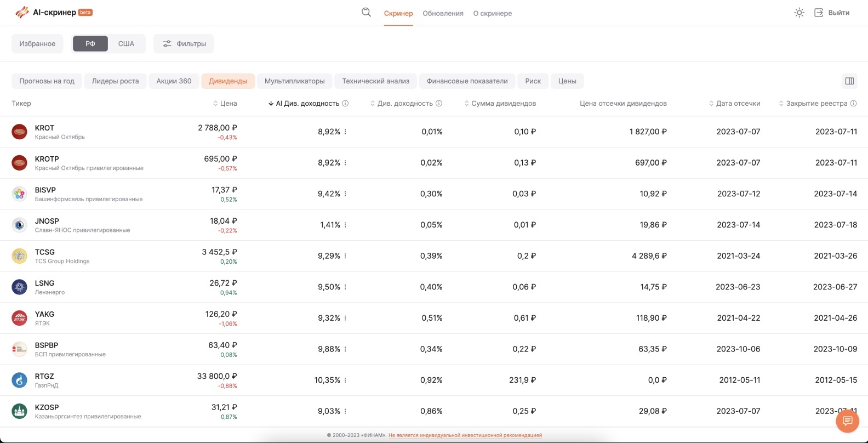Click the KROTP company logo
The image size is (868, 443).
[20, 163]
